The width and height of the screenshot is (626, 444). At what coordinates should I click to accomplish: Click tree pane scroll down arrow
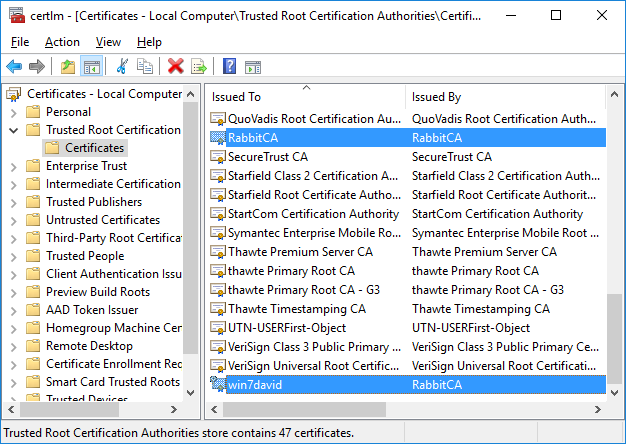tap(190, 392)
